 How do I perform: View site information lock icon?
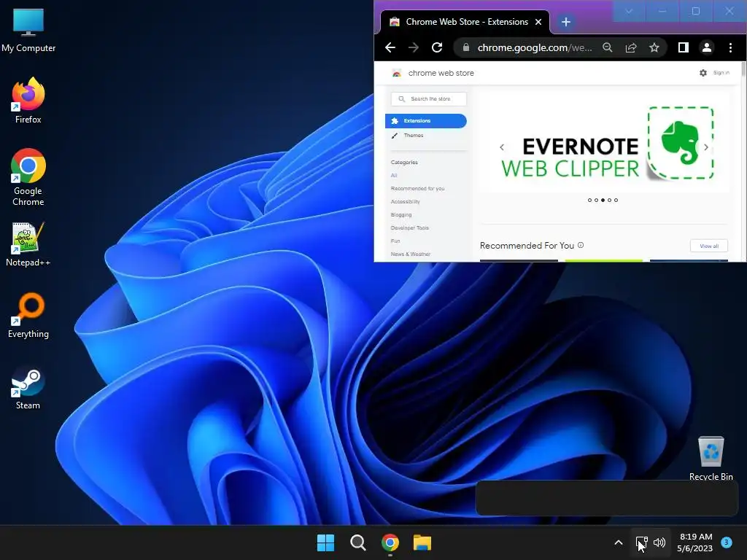click(466, 47)
